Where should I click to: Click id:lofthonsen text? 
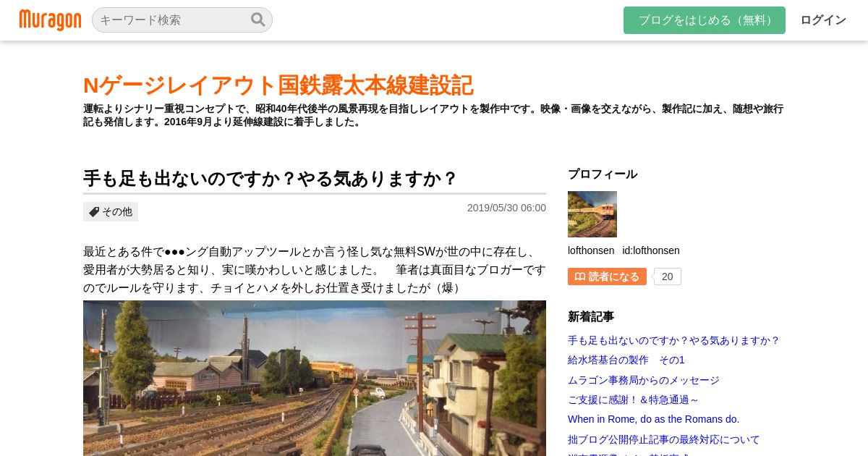point(651,250)
